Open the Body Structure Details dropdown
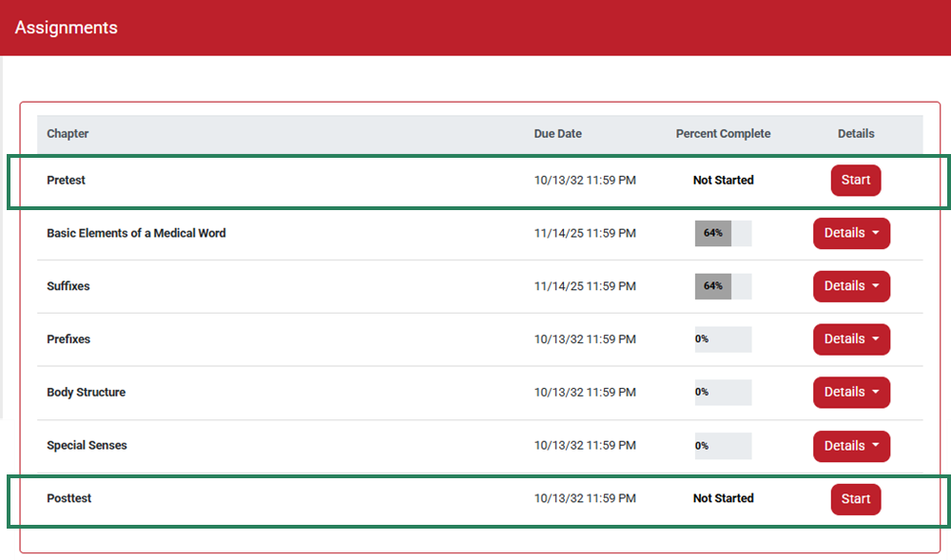 (851, 392)
